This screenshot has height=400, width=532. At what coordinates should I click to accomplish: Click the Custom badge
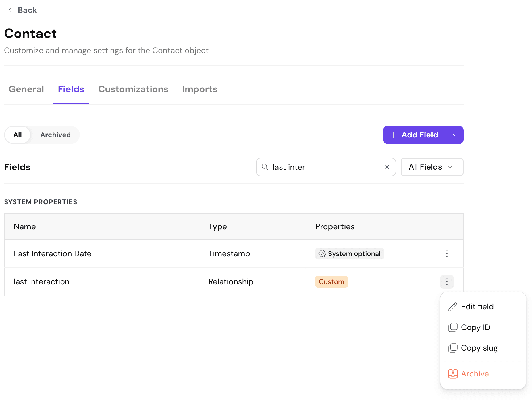pyautogui.click(x=331, y=282)
